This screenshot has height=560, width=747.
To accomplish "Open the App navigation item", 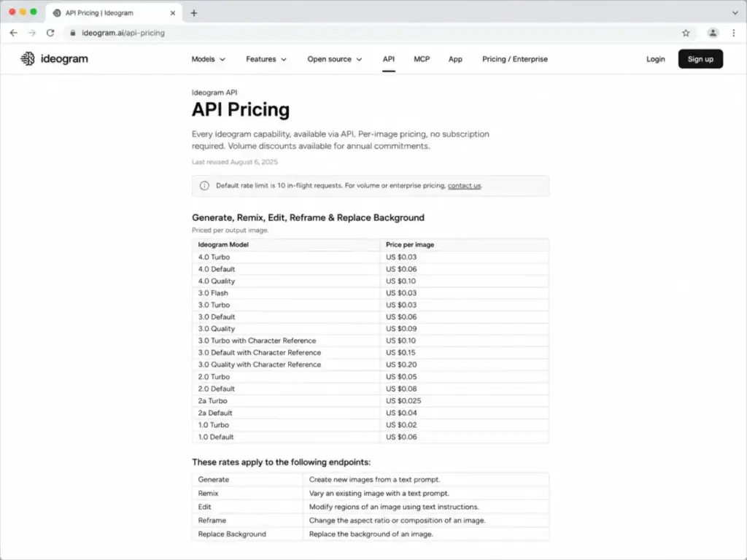I will tap(455, 59).
